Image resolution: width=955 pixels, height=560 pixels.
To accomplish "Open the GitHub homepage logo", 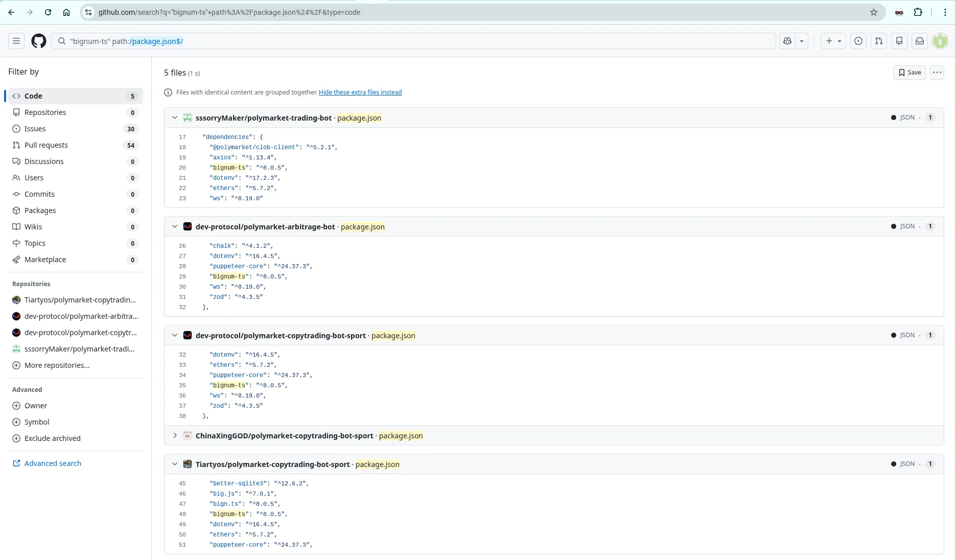I will pos(39,41).
